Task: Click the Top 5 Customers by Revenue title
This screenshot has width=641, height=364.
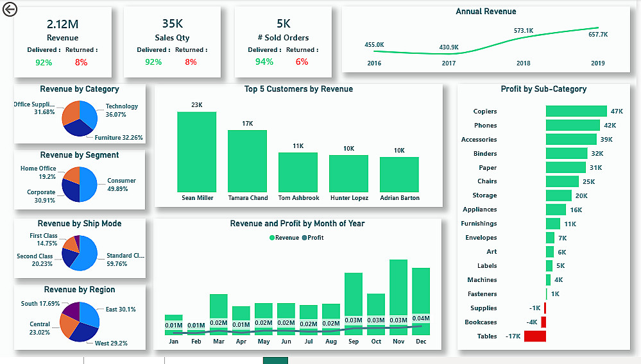Action: point(298,89)
